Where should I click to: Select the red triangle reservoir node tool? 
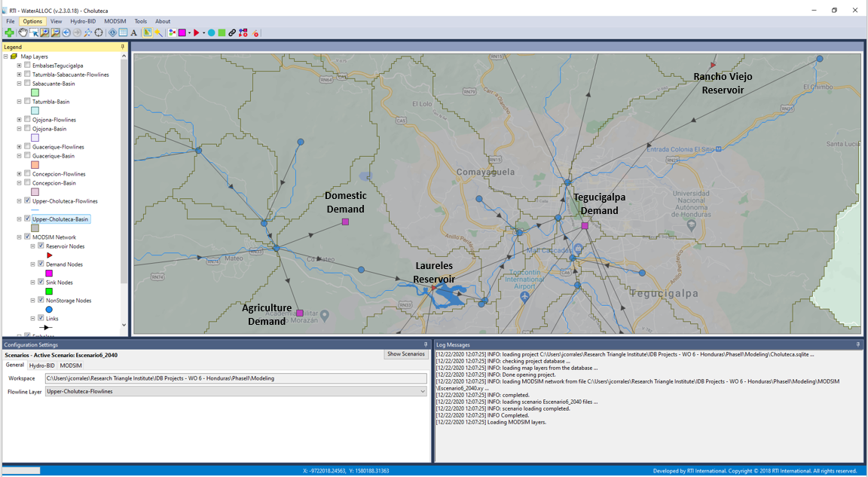(197, 32)
